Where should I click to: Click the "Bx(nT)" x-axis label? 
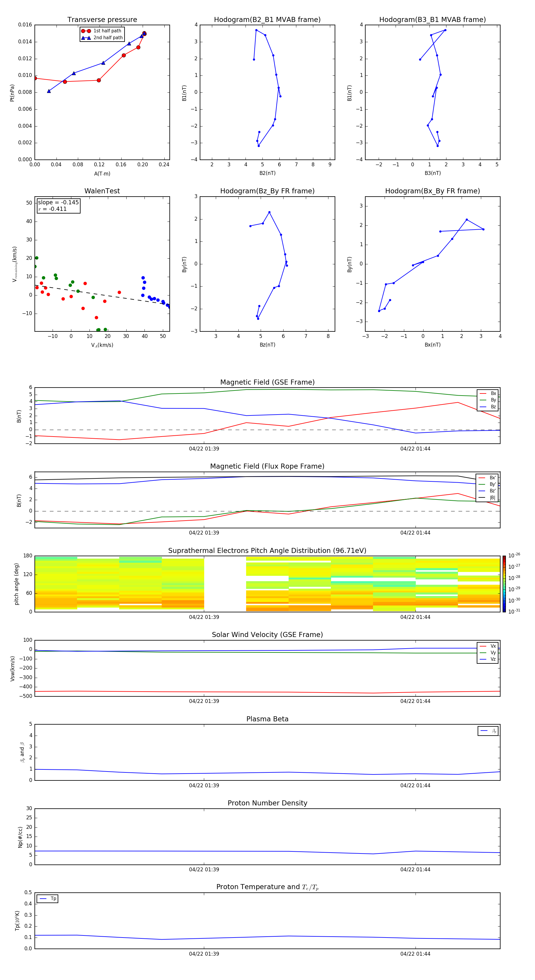pyautogui.click(x=432, y=345)
